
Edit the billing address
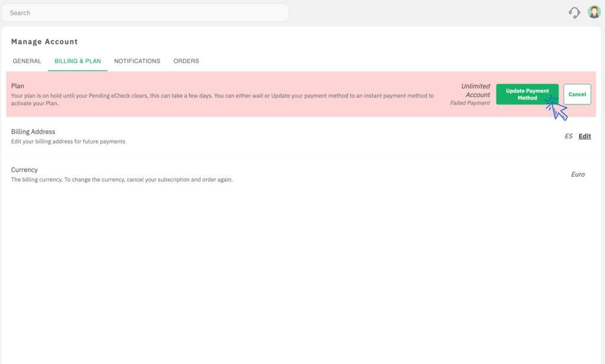point(584,136)
